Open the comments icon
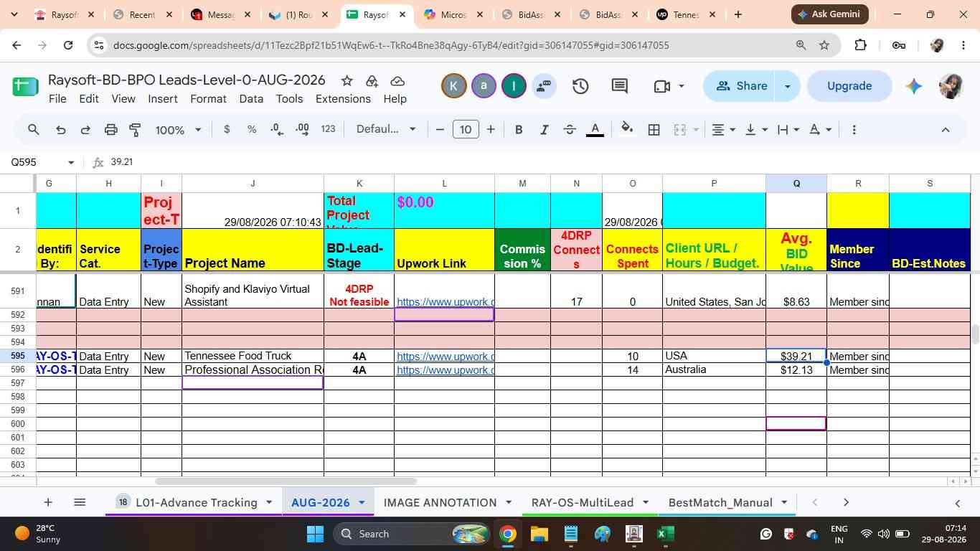980x551 pixels. pos(620,86)
